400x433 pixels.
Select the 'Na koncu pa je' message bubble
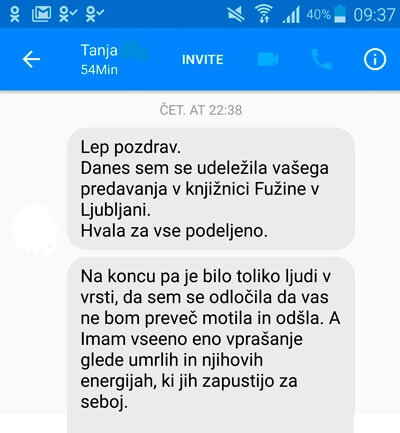(211, 345)
